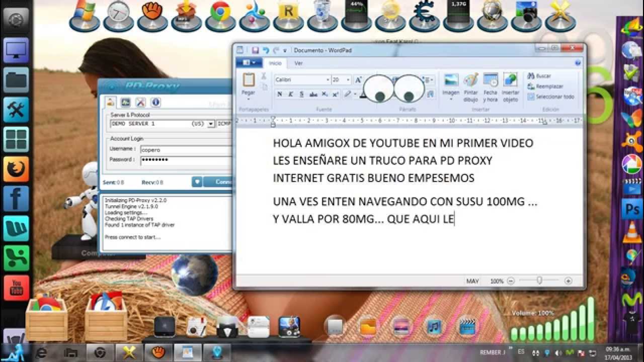Click the small icon button beside Connect
The width and height of the screenshot is (644, 362).
(x=197, y=182)
